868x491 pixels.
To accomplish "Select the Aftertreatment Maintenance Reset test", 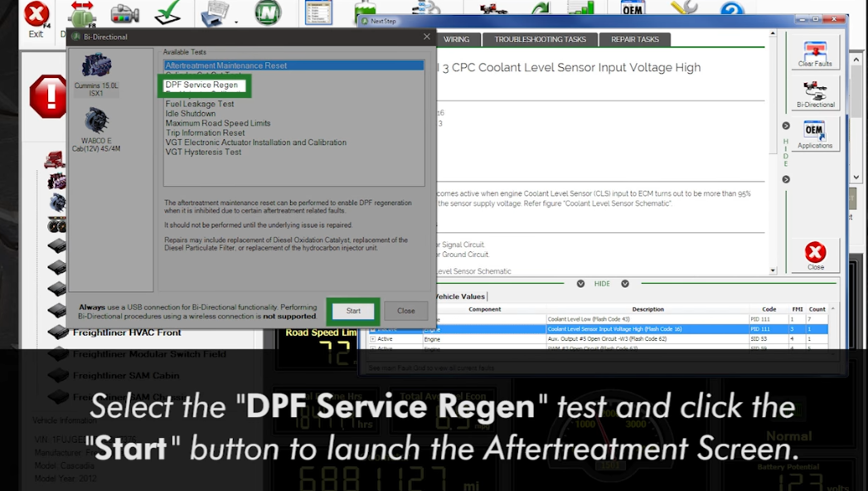I will [294, 66].
